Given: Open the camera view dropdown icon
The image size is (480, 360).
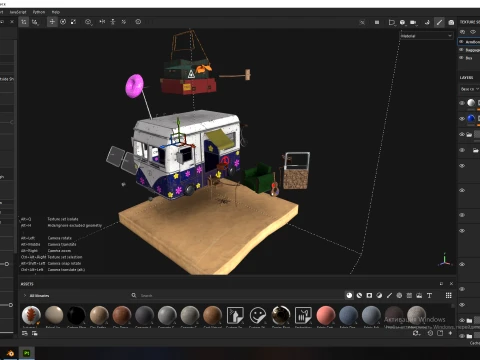Looking at the screenshot, I should click(413, 22).
